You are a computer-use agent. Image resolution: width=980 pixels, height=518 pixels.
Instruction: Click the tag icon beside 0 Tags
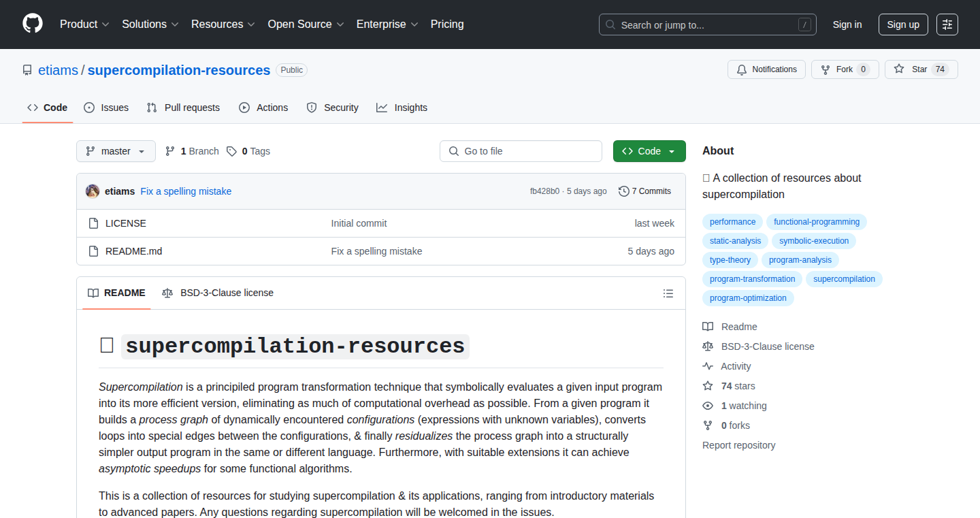(x=231, y=151)
